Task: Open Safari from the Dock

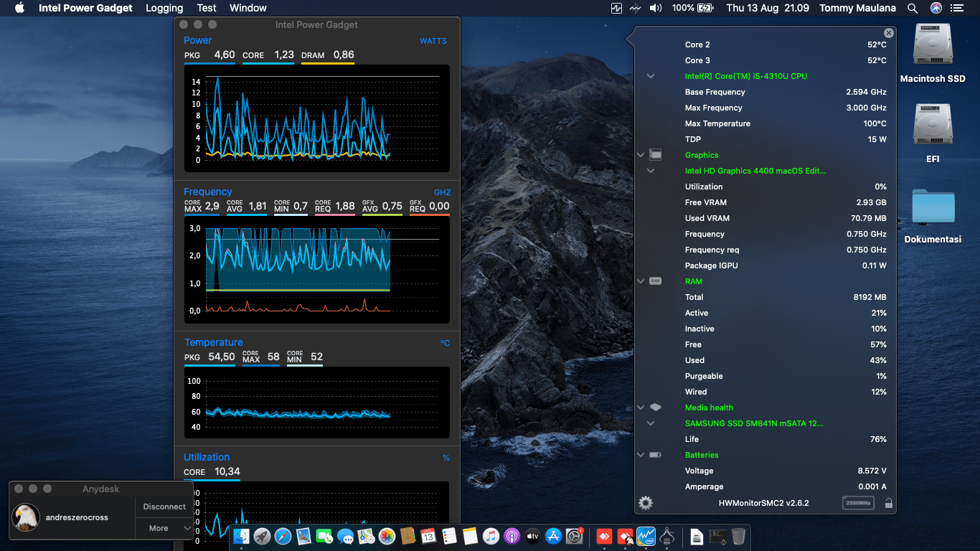Action: click(x=283, y=536)
